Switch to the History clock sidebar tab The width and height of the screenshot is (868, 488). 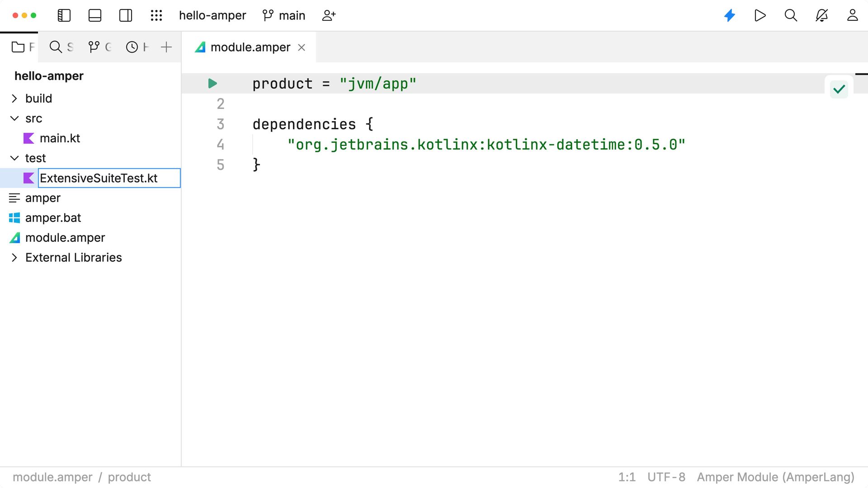(x=137, y=47)
